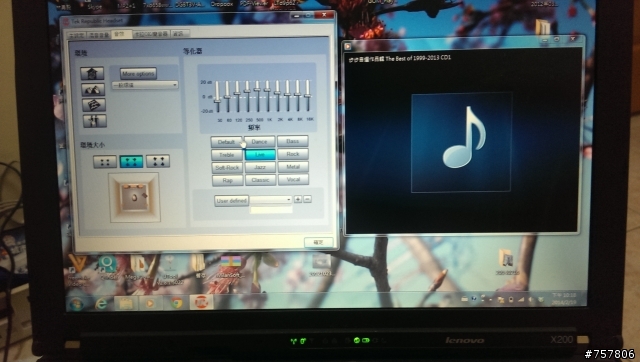The width and height of the screenshot is (640, 362).
Task: Open File Explorer from the taskbar
Action: pyautogui.click(x=126, y=303)
